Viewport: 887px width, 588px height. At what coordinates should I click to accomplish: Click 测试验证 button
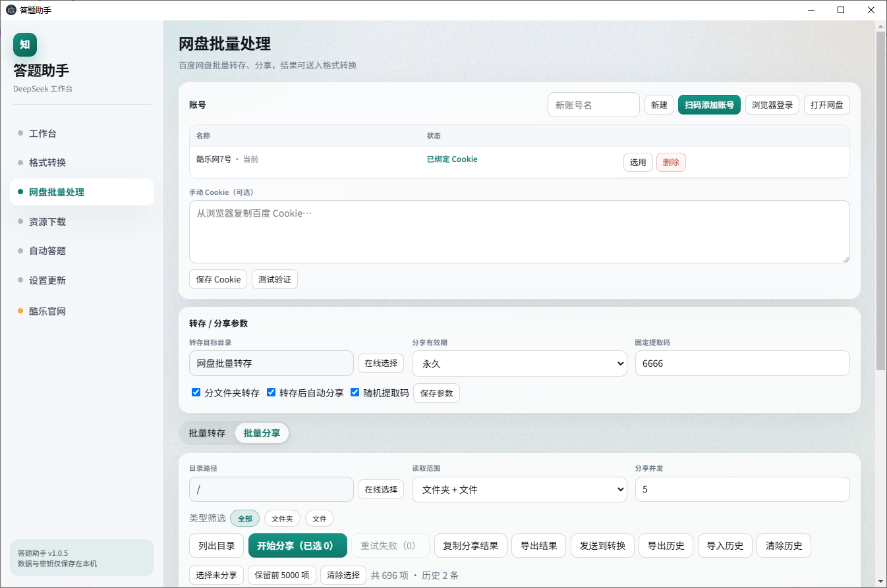275,279
